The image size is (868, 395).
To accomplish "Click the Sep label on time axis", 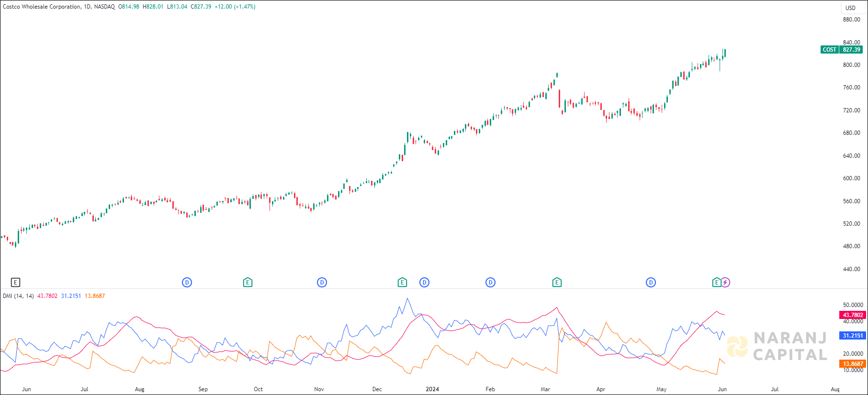I will (203, 389).
